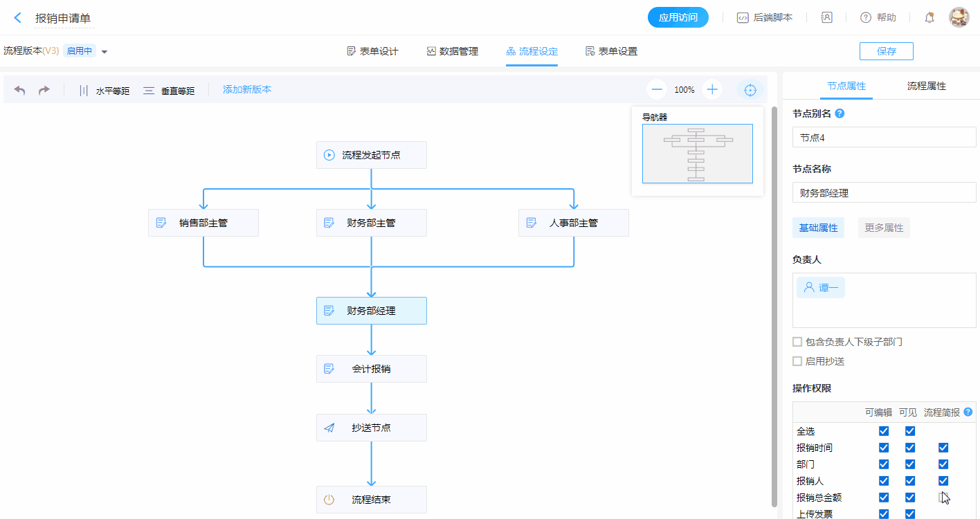This screenshot has width=980, height=519.
Task: Open the 表单设计 tab
Action: coord(372,51)
